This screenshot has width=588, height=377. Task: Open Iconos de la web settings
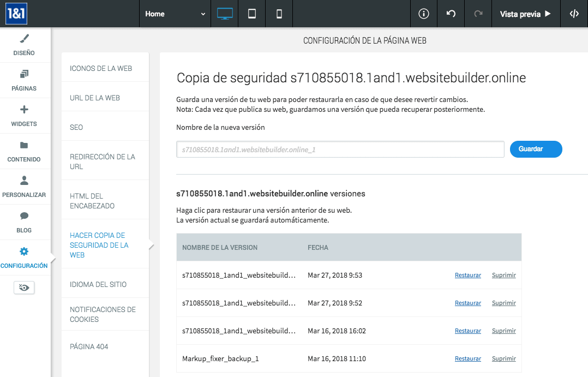[x=105, y=68]
